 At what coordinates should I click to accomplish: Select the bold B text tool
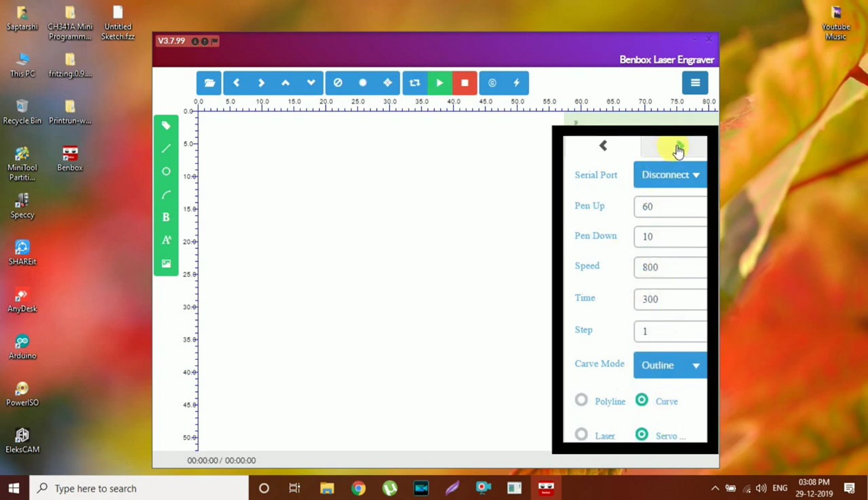[166, 217]
